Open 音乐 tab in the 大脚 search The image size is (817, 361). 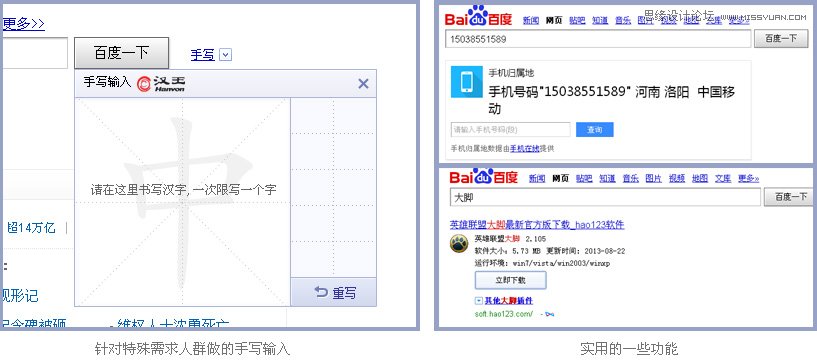(630, 178)
